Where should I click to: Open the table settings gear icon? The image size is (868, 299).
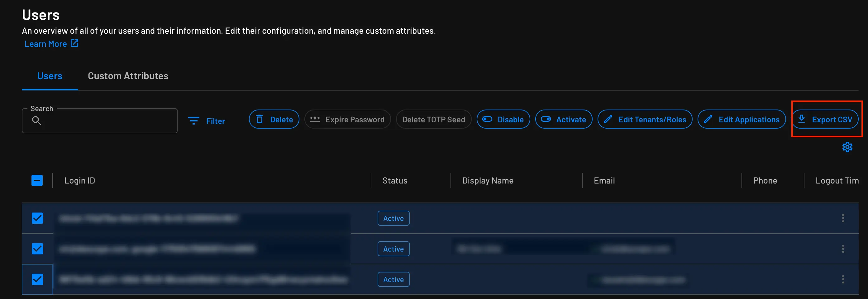pos(847,147)
